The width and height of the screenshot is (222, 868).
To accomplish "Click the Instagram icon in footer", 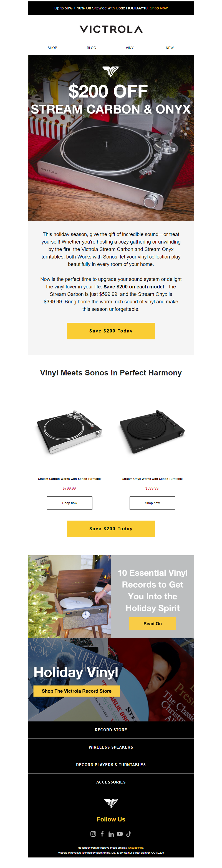I will coord(93,834).
